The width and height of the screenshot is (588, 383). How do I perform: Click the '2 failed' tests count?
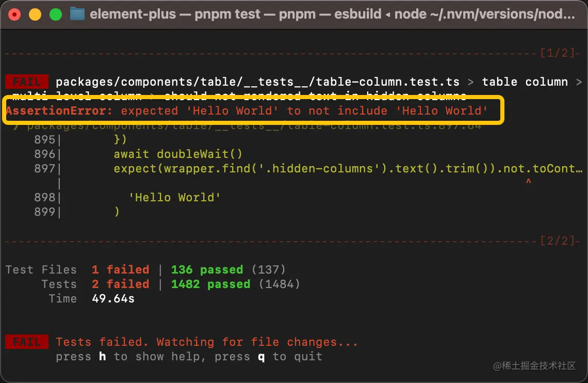(x=120, y=284)
